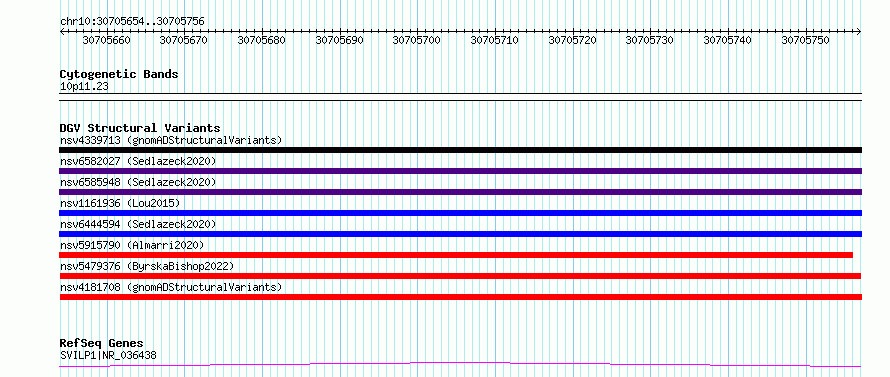Viewport: 890px width, 377px height.
Task: Click ruler position 30705720
Action: 573,40
